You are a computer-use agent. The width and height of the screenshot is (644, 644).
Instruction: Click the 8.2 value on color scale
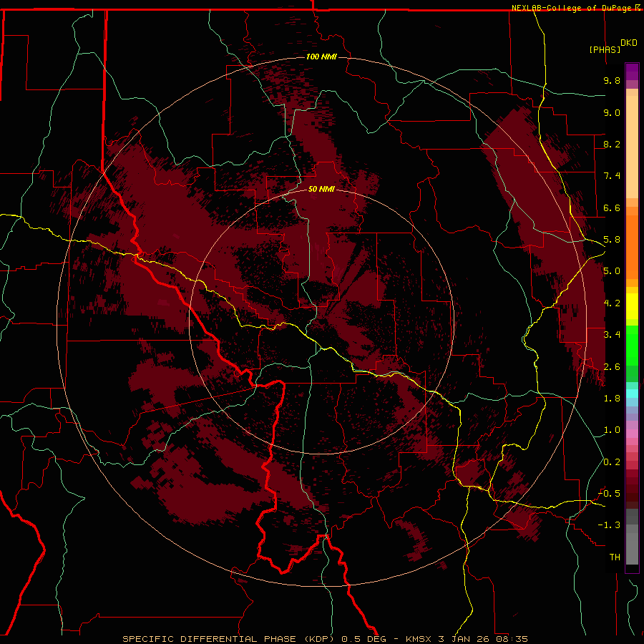[x=612, y=144]
